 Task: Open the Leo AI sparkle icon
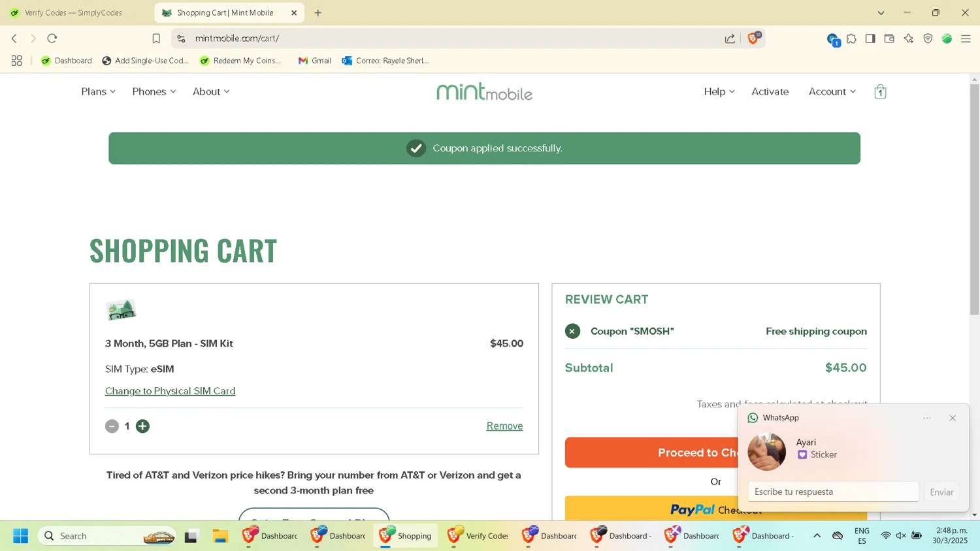[x=908, y=39]
